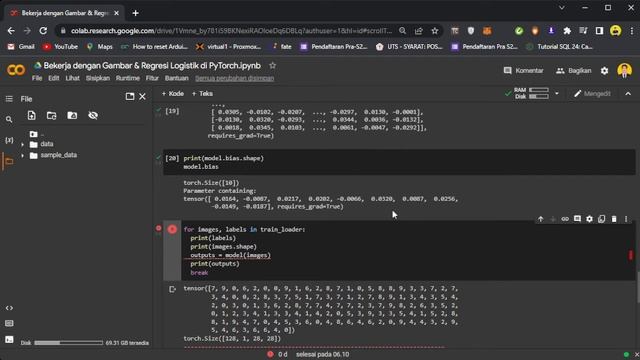This screenshot has height=360, width=640.
Task: Click the browser address bar
Action: [x=231, y=31]
